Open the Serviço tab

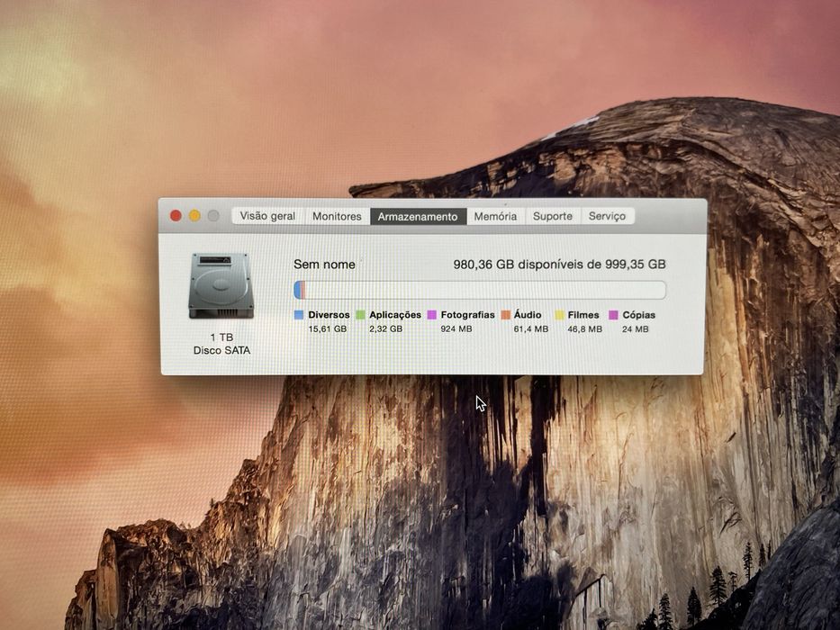point(607,216)
